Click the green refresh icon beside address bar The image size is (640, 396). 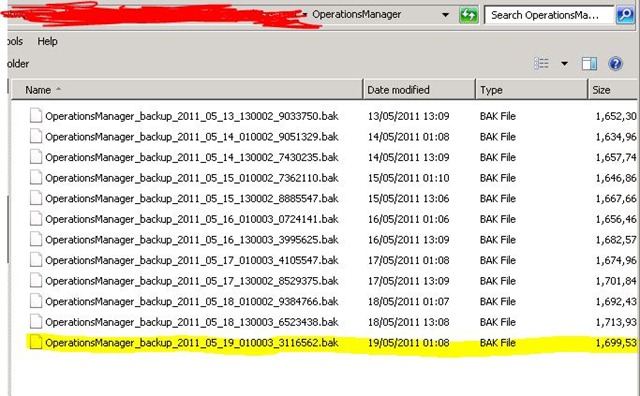[x=468, y=16]
